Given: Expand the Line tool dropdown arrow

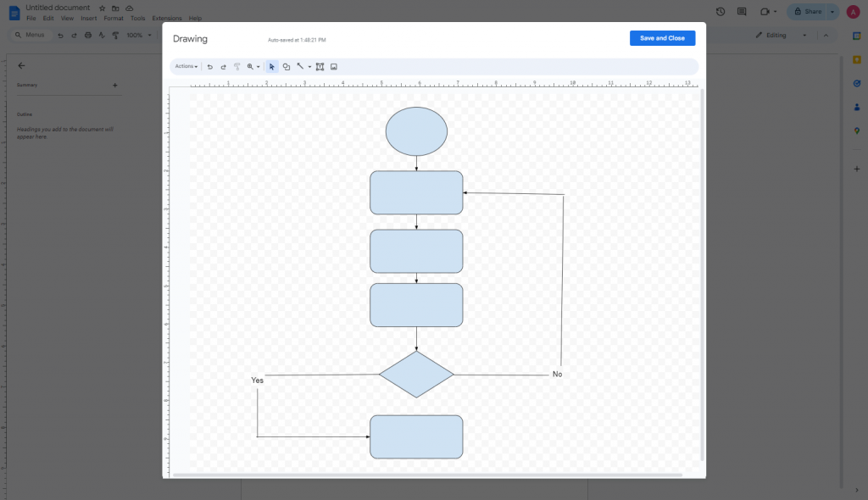Looking at the screenshot, I should [x=309, y=67].
